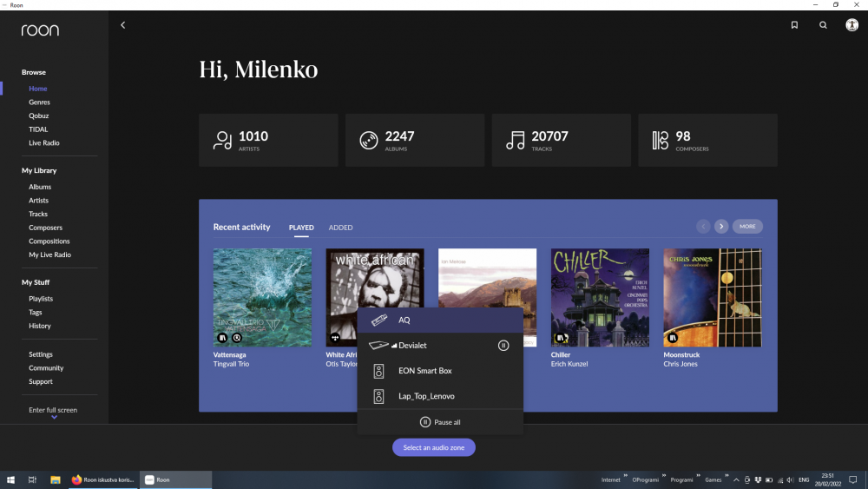
Task: Select Qobuz in the Browse sidebar
Action: pos(38,116)
